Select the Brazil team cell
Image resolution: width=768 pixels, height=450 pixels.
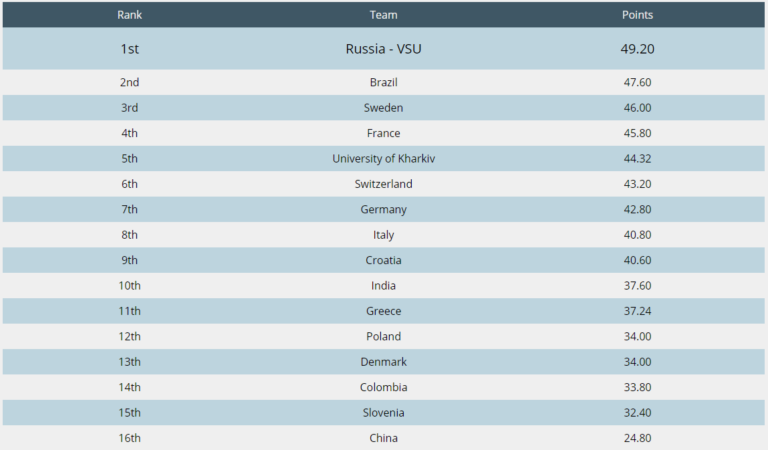tap(383, 82)
